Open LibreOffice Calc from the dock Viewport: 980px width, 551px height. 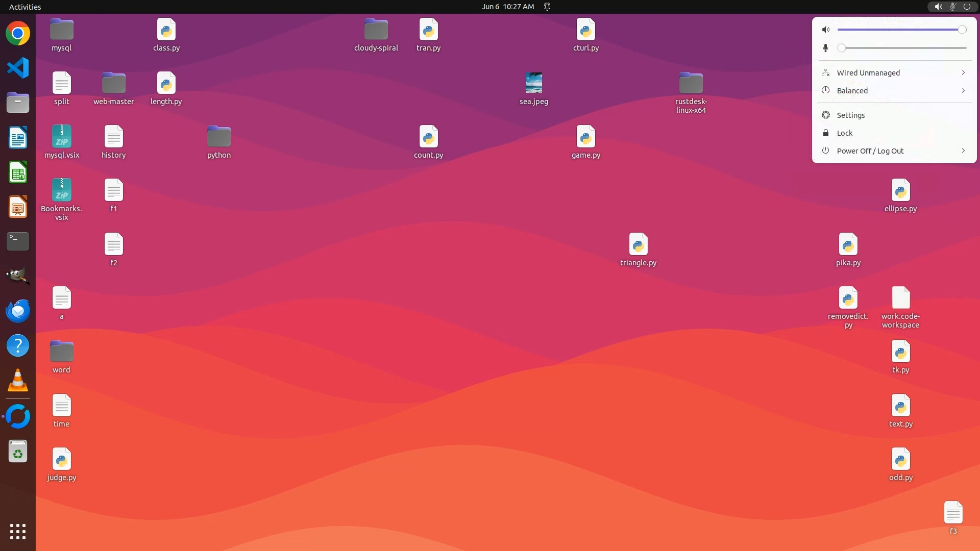point(18,172)
